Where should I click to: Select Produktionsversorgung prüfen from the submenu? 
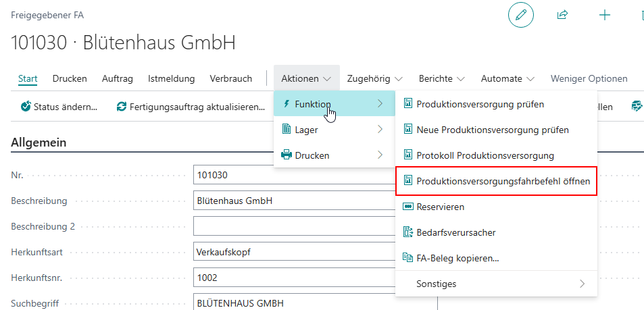tap(480, 104)
